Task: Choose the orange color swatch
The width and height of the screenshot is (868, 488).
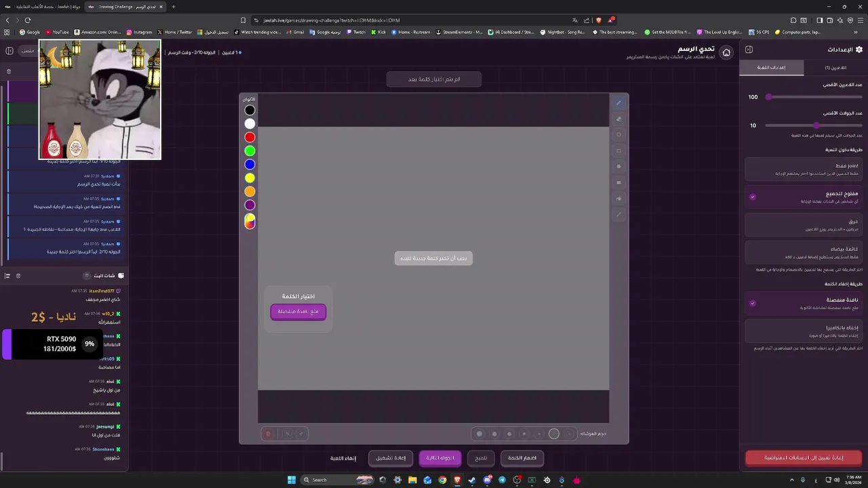Action: click(250, 191)
